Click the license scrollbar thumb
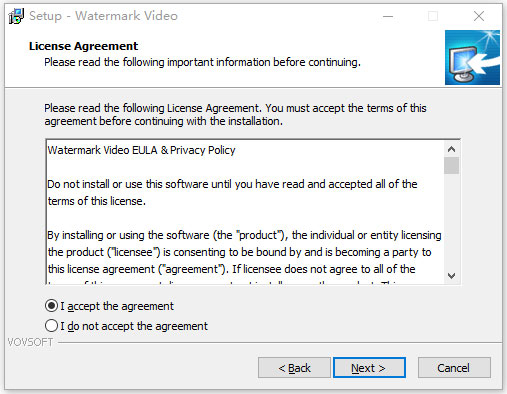The height and width of the screenshot is (394, 507). pyautogui.click(x=451, y=165)
